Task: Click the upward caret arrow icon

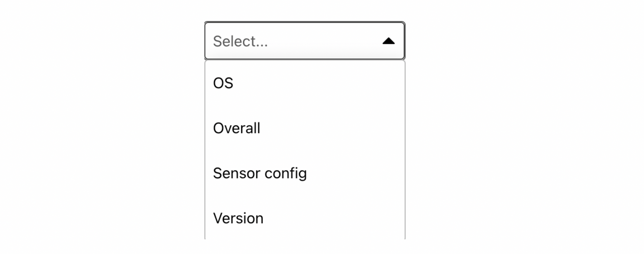Action: [388, 41]
